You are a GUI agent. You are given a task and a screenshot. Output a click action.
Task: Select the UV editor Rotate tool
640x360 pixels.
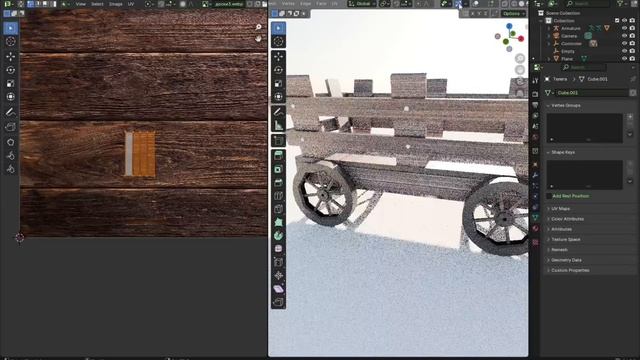pos(11,70)
